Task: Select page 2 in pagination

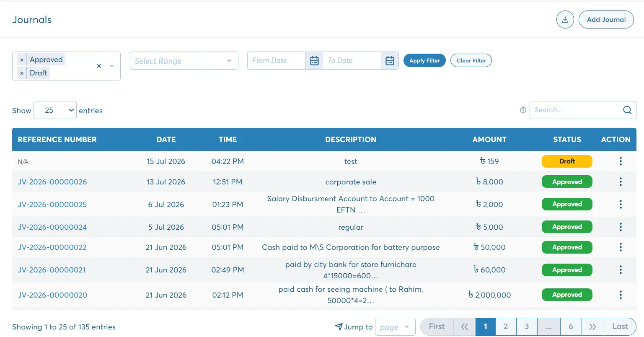Action: (506, 327)
